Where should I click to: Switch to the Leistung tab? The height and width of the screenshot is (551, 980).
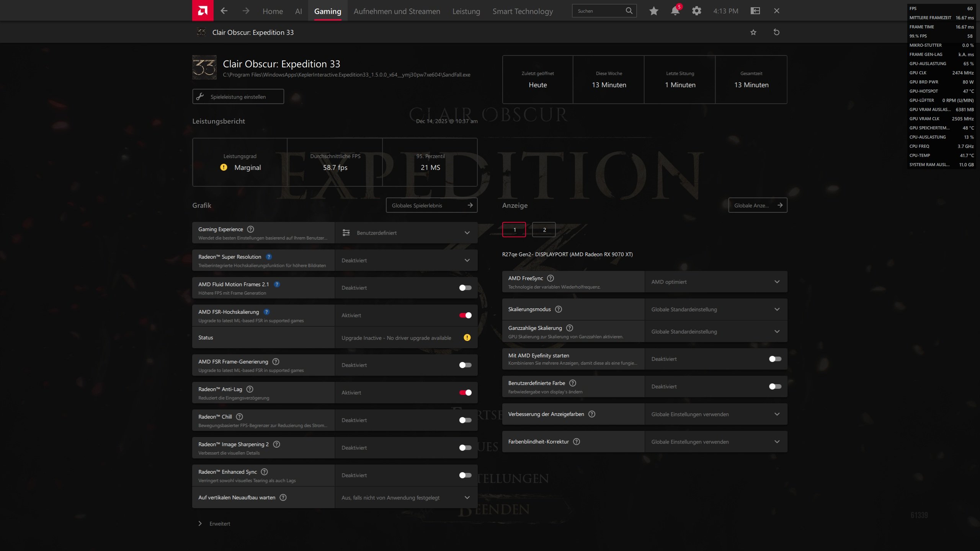tap(466, 11)
